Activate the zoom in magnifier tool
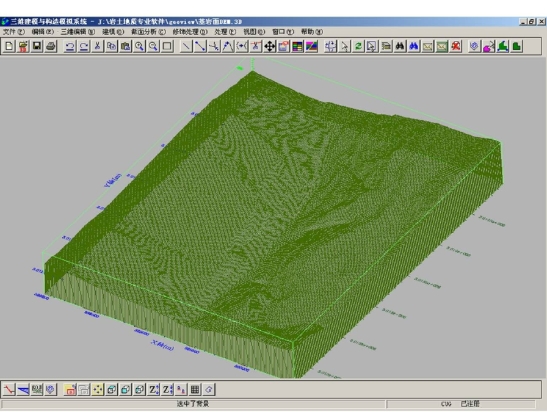547x412 pixels. coord(140,46)
